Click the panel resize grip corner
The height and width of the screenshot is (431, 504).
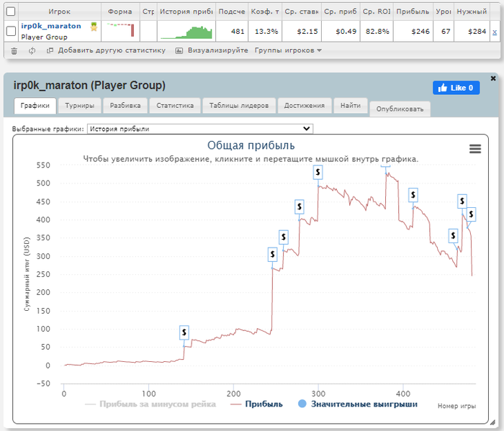[x=492, y=422]
